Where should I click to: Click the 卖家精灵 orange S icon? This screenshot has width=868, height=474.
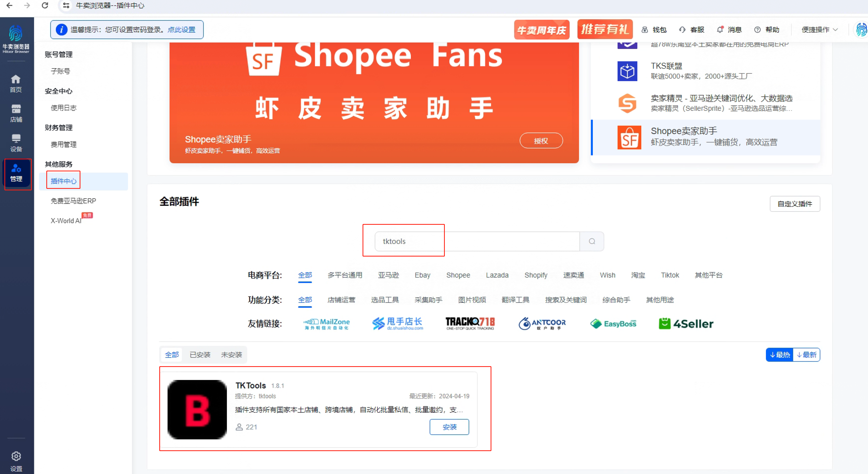tap(627, 103)
